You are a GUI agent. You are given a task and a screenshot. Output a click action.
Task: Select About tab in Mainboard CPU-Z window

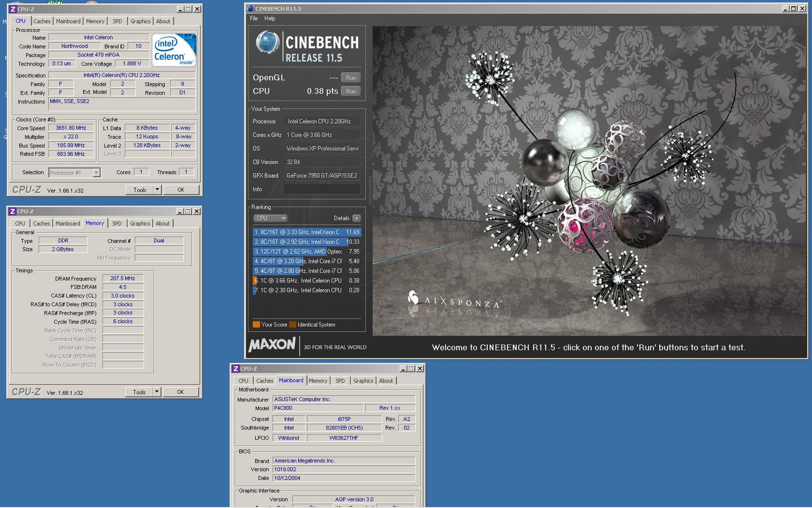386,381
